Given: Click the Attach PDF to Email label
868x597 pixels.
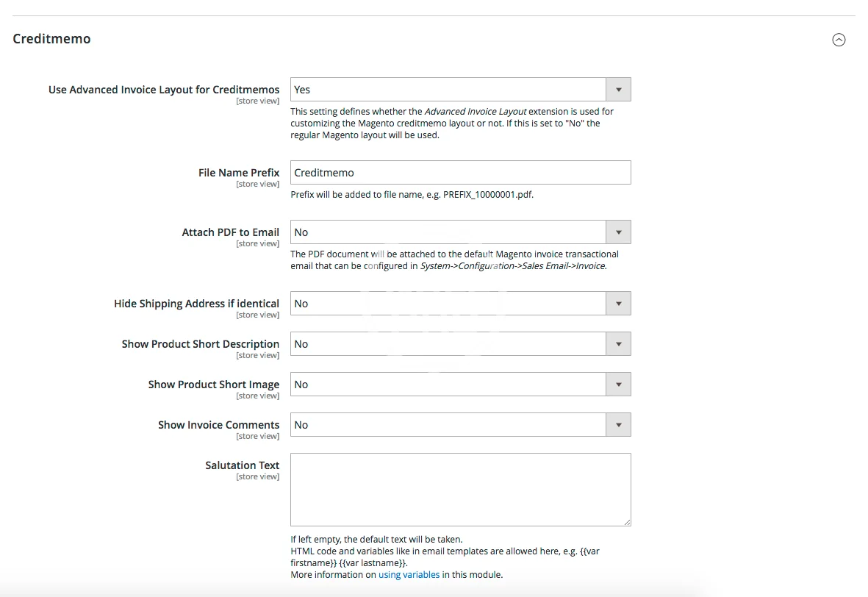Looking at the screenshot, I should [230, 232].
